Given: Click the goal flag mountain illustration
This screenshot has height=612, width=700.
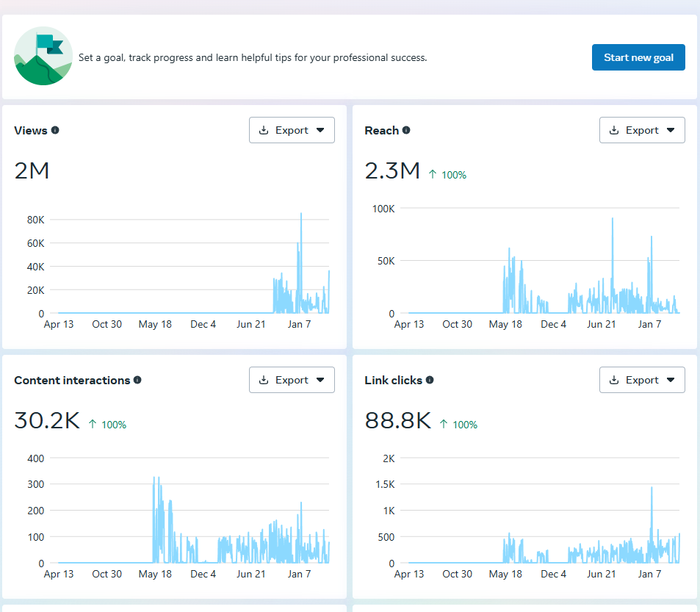Looking at the screenshot, I should (x=43, y=57).
